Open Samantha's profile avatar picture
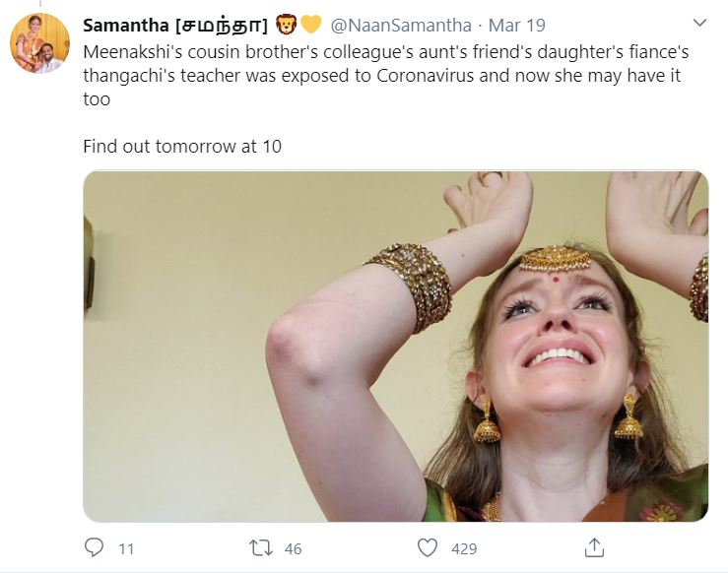 [39, 43]
